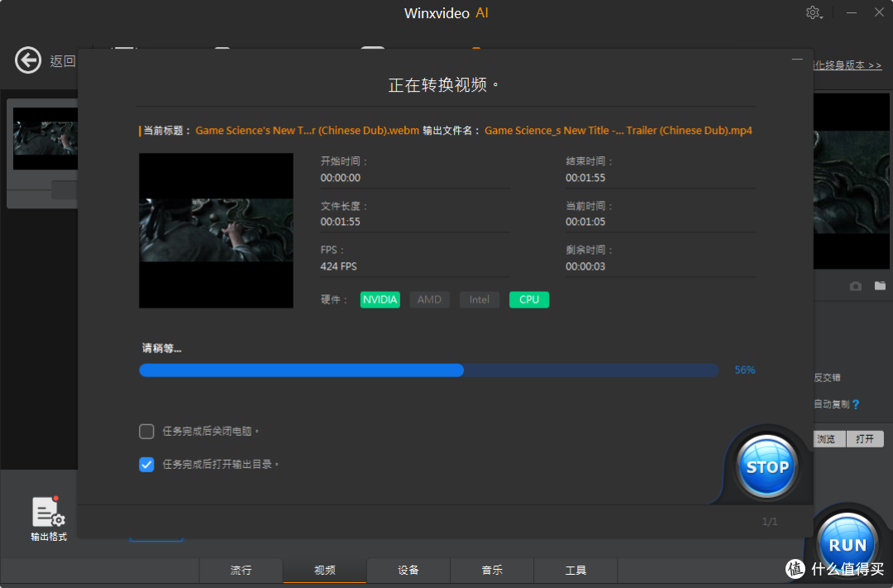Image resolution: width=893 pixels, height=588 pixels.
Task: Click the 自动复制 option label
Action: 832,404
